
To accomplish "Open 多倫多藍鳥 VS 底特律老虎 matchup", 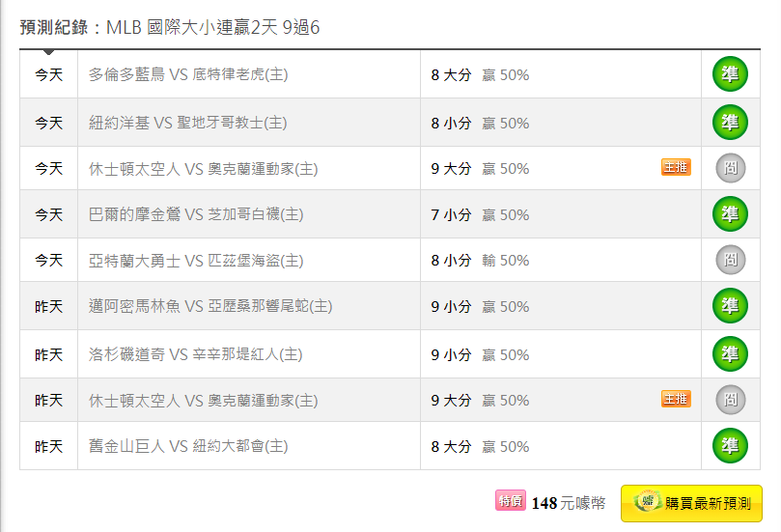I will pyautogui.click(x=188, y=74).
